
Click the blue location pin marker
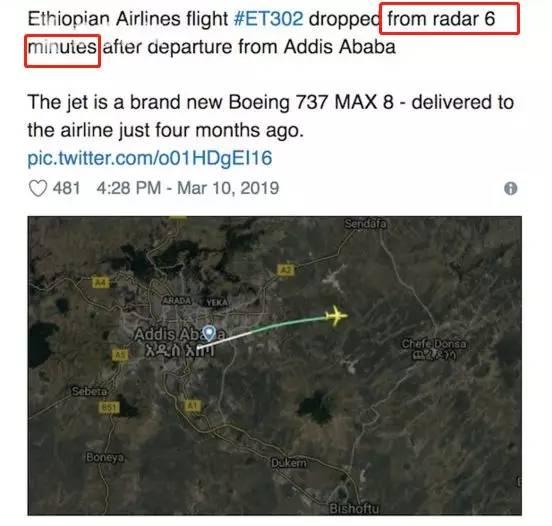tap(209, 333)
